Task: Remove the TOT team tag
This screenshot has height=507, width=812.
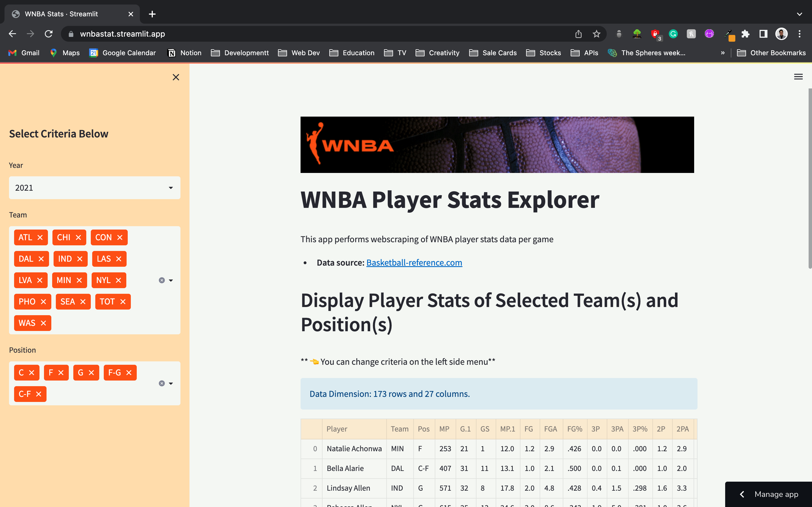Action: pyautogui.click(x=123, y=302)
